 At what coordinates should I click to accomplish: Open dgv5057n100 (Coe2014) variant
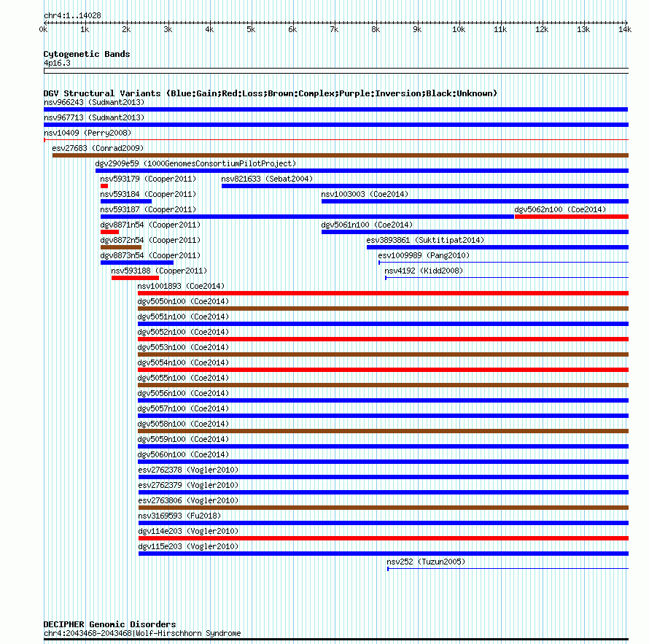pos(183,408)
